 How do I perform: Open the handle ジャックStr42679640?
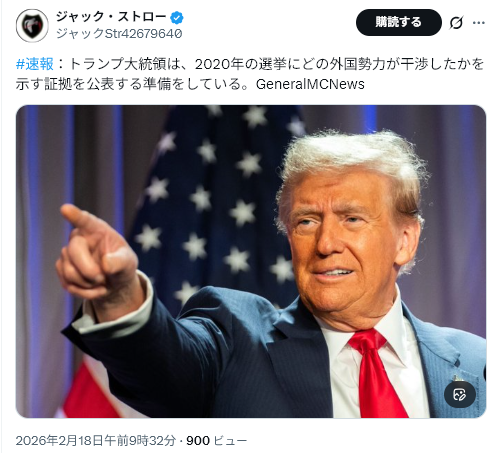pyautogui.click(x=119, y=34)
